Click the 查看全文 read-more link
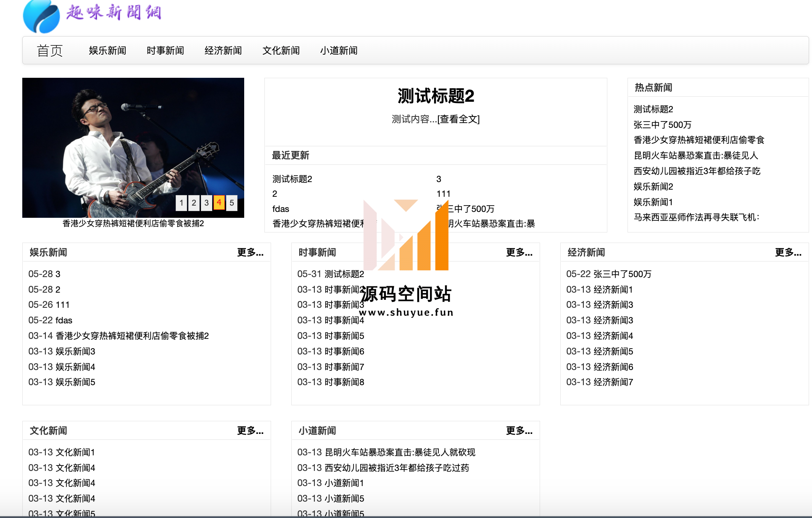Screen dimensions: 812x518 tap(459, 119)
